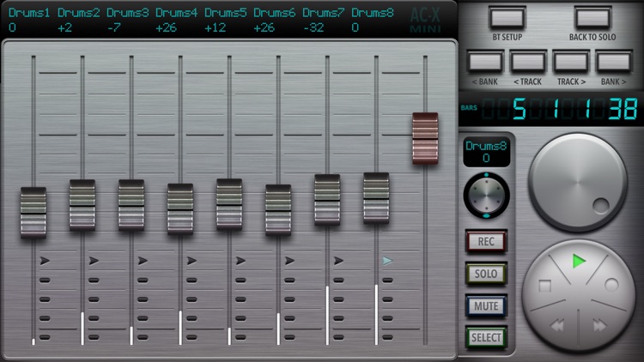Click the Drums3 fader cap
This screenshot has width=644, height=362.
tap(131, 205)
